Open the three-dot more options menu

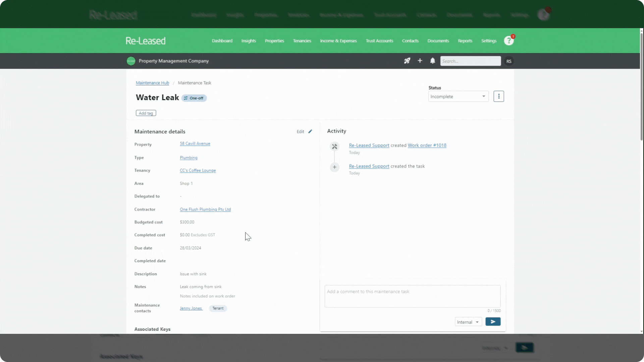click(499, 96)
